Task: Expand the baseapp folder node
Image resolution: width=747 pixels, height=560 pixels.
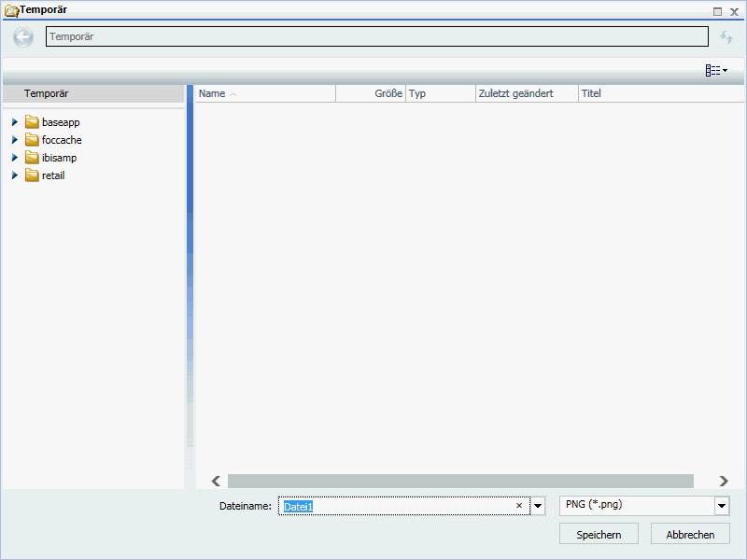Action: coord(15,122)
